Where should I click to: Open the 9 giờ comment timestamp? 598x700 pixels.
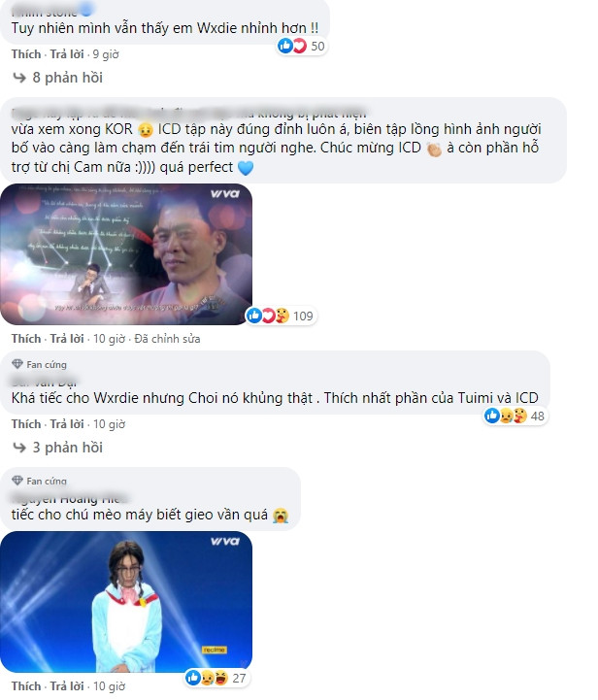click(106, 54)
